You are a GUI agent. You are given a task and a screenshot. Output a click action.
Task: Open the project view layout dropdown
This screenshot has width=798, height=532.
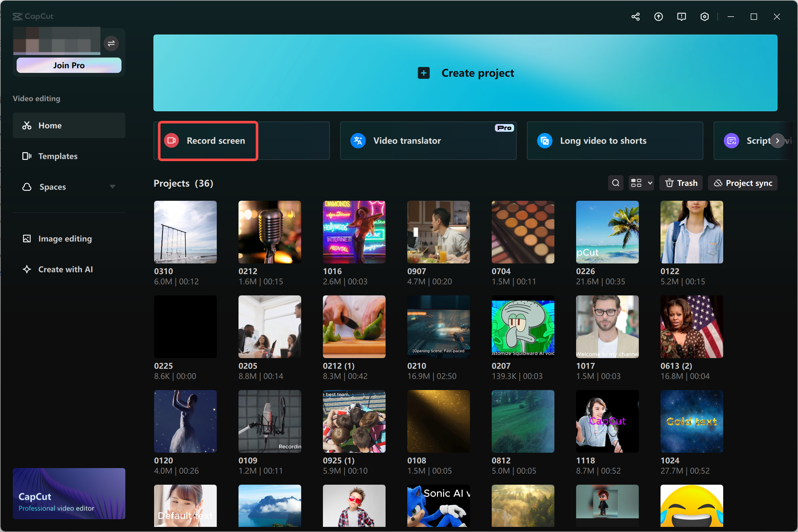[x=641, y=183]
